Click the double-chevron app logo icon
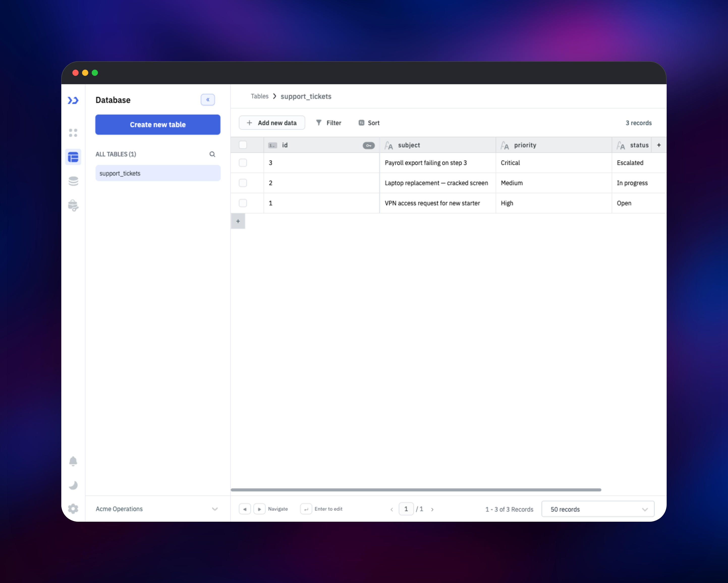728x583 pixels. tap(73, 100)
